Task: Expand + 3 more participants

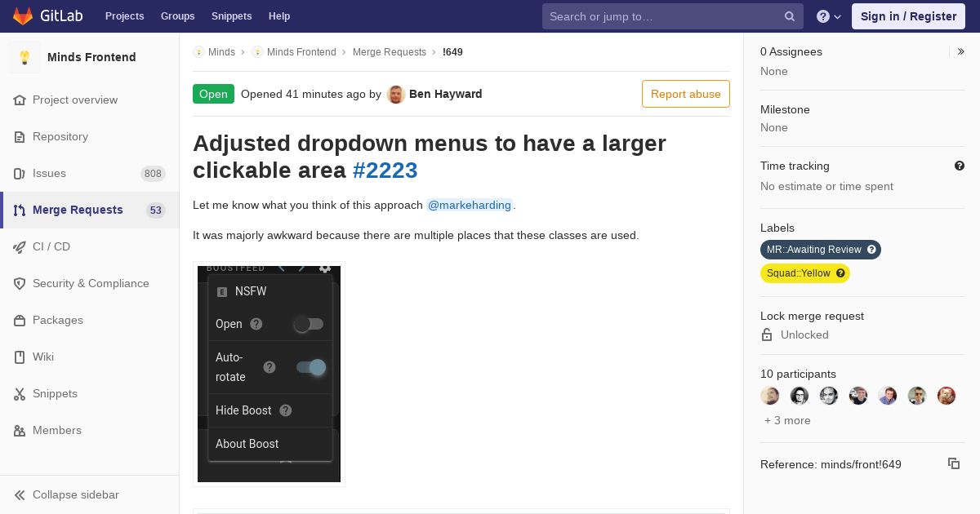Action: pyautogui.click(x=787, y=420)
